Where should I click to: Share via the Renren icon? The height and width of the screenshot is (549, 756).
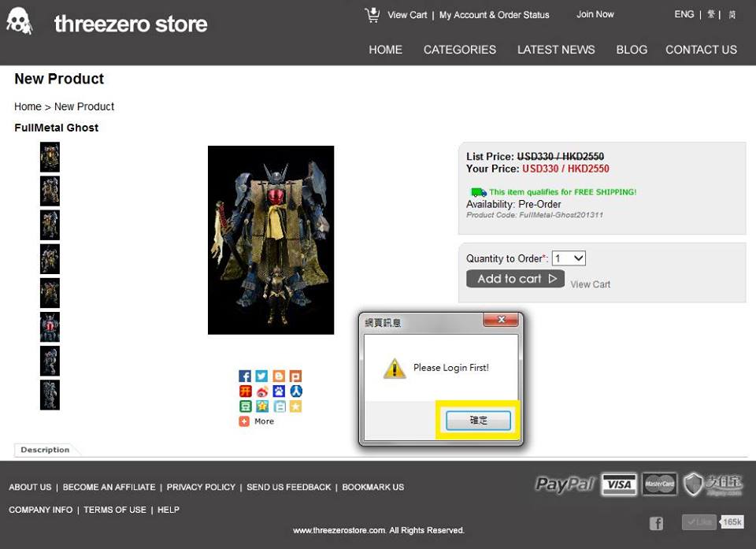point(295,391)
